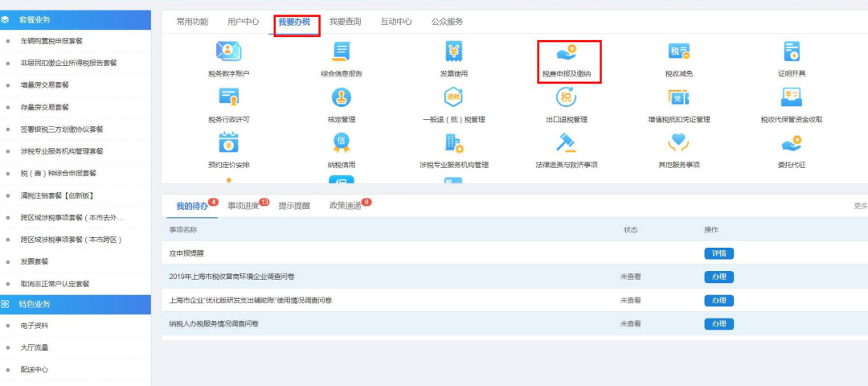The image size is (868, 386).
Task: Open 签署银税三方划缴协议套餐
Action: click(x=61, y=129)
